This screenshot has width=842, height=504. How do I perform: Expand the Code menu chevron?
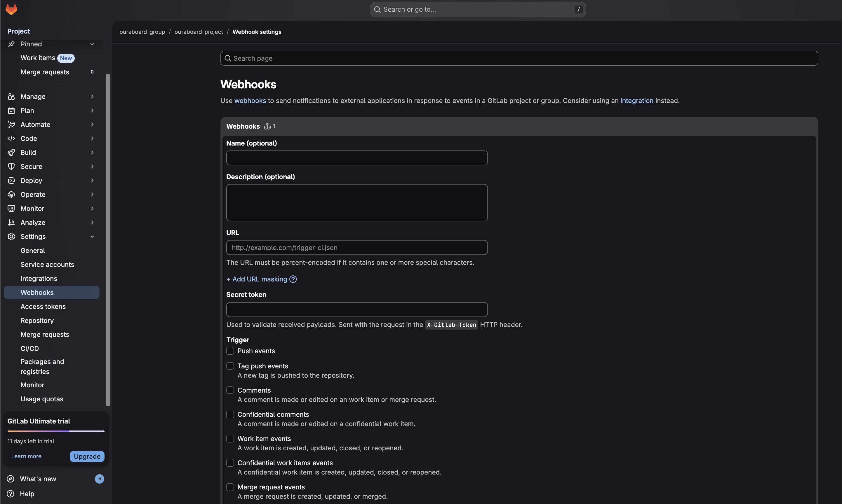coord(92,138)
